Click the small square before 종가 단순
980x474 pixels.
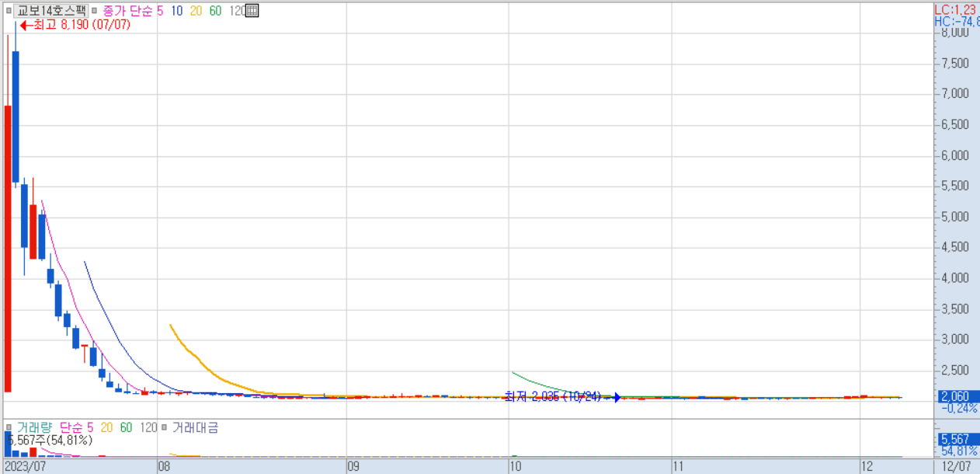point(96,11)
